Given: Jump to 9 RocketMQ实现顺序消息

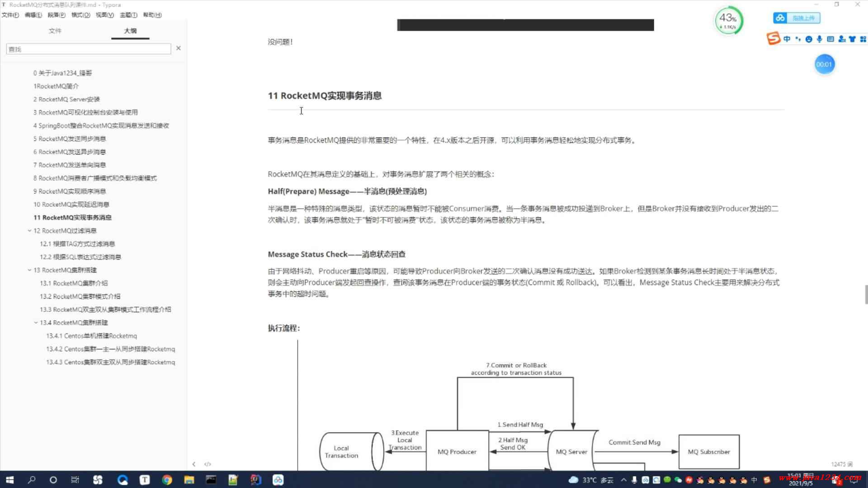Looking at the screenshot, I should [70, 191].
